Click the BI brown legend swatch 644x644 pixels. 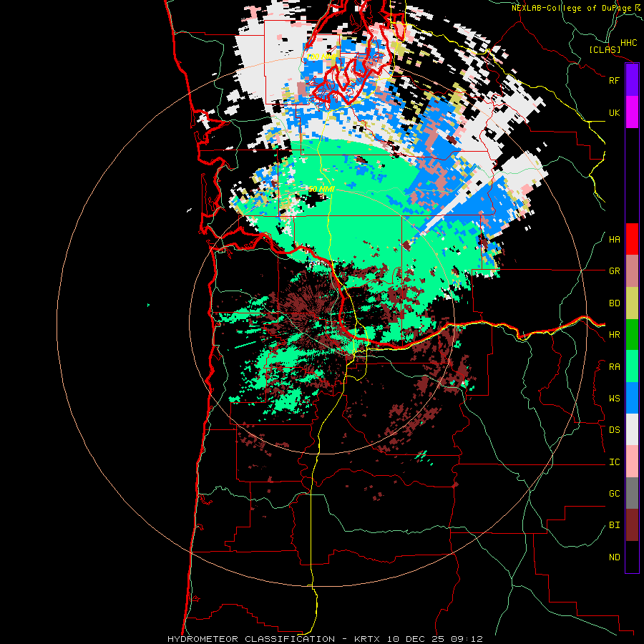coord(632,525)
